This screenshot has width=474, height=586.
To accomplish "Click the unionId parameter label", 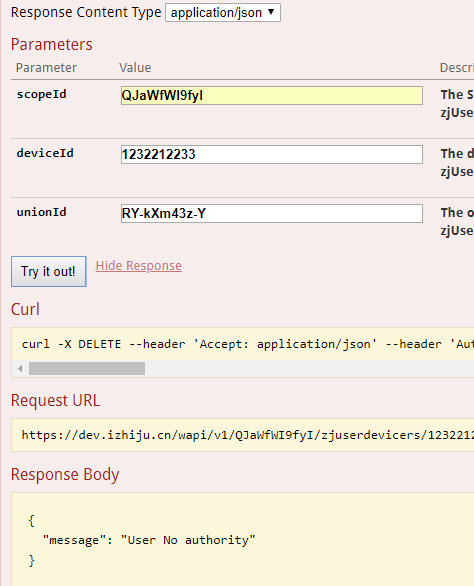I will tap(41, 212).
